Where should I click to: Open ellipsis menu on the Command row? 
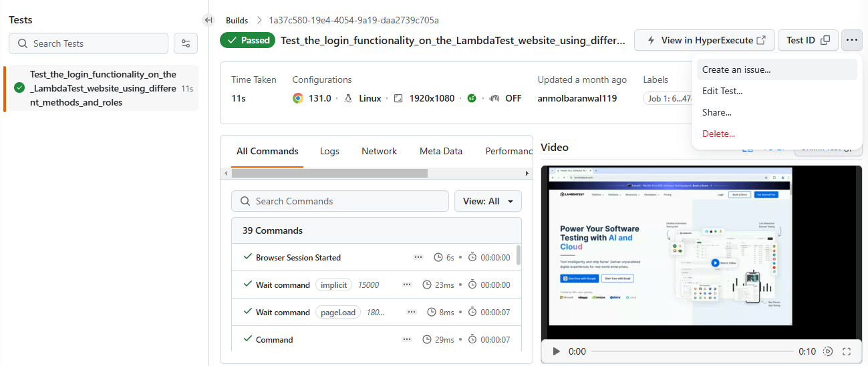[x=407, y=339]
